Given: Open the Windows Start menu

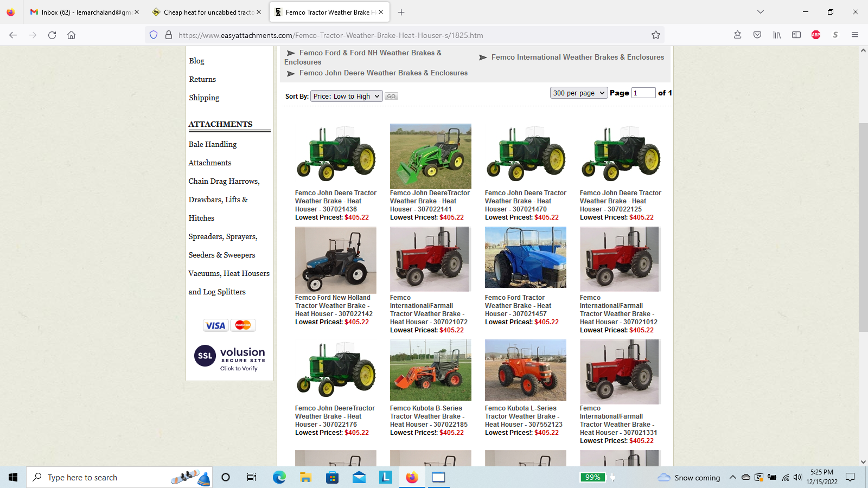Looking at the screenshot, I should click(13, 477).
